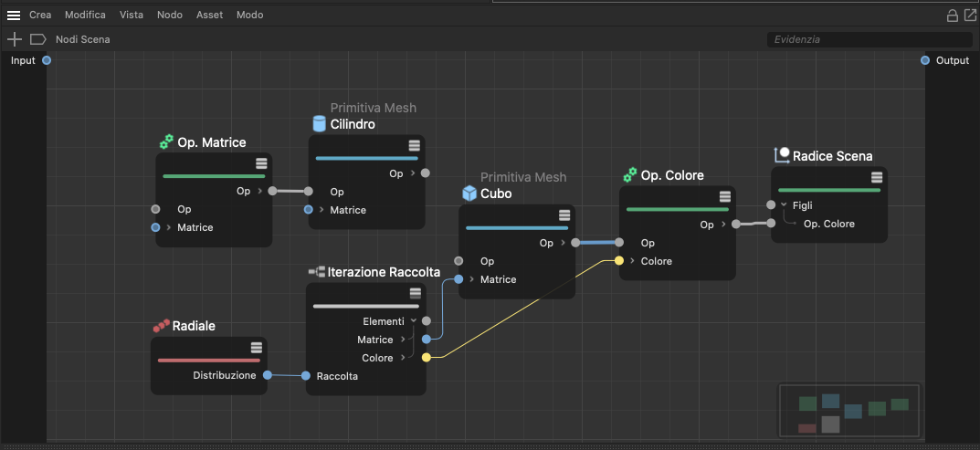Click the Iterazione Raccolta node icon
The height and width of the screenshot is (450, 980).
[x=317, y=272]
